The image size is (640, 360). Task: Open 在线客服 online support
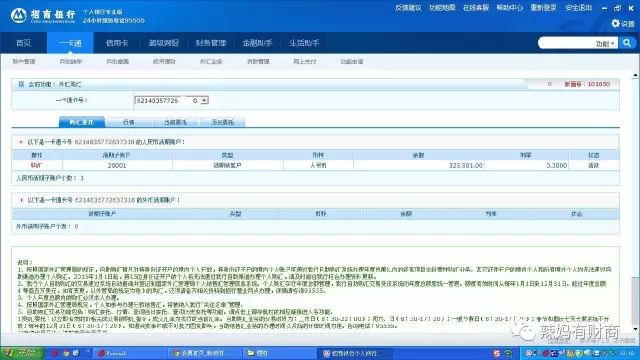pos(476,8)
